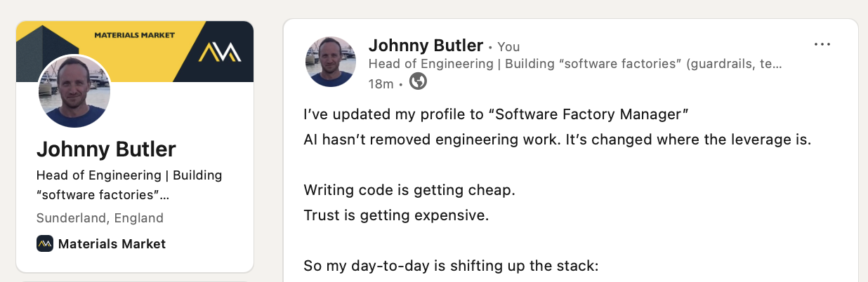Click the Materials Market logo on the banner
Viewport: 868px width, 282px height.
[x=219, y=52]
